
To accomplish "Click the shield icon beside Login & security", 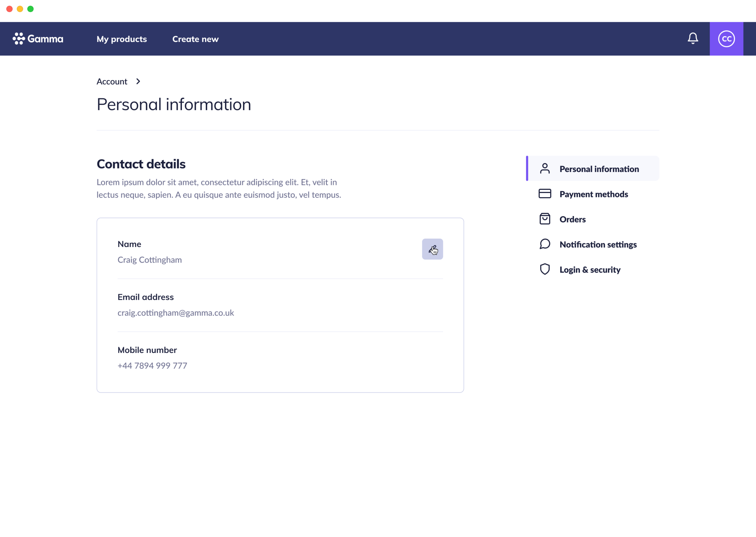I will (x=545, y=269).
